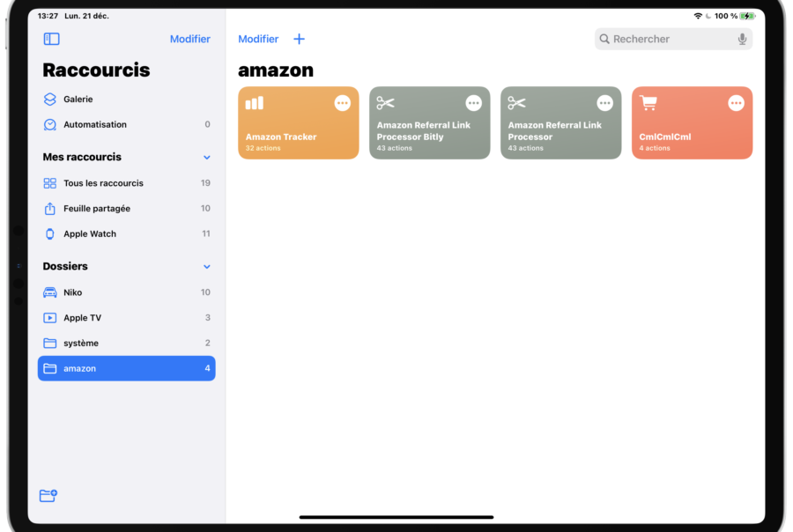Click the Automatisation clock icon
Image resolution: width=793 pixels, height=532 pixels.
49,124
